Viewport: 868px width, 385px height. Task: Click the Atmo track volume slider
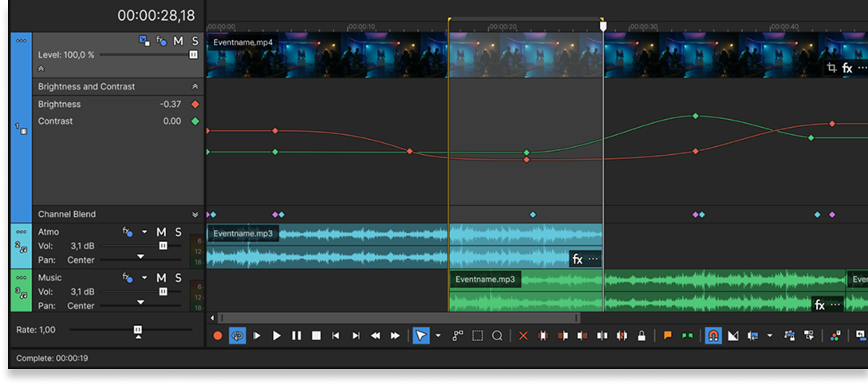(x=163, y=246)
